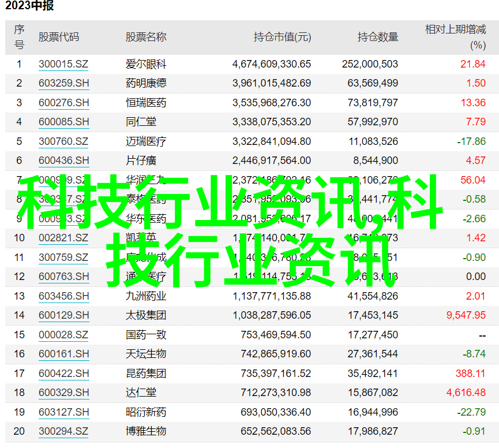499x448 pixels.
Task: Click stock name 片仔癀
Action: 141,160
